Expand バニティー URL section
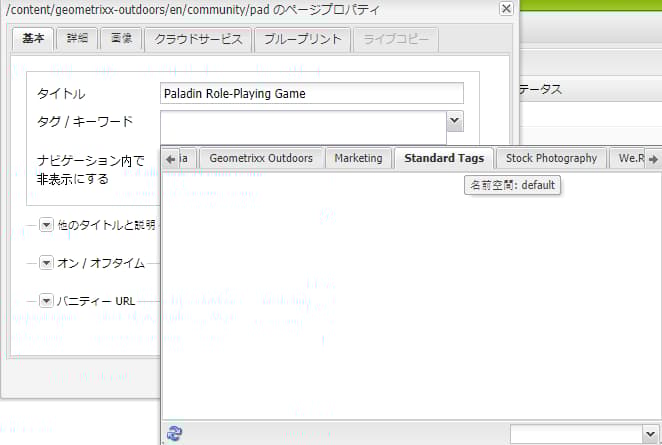 [x=46, y=301]
